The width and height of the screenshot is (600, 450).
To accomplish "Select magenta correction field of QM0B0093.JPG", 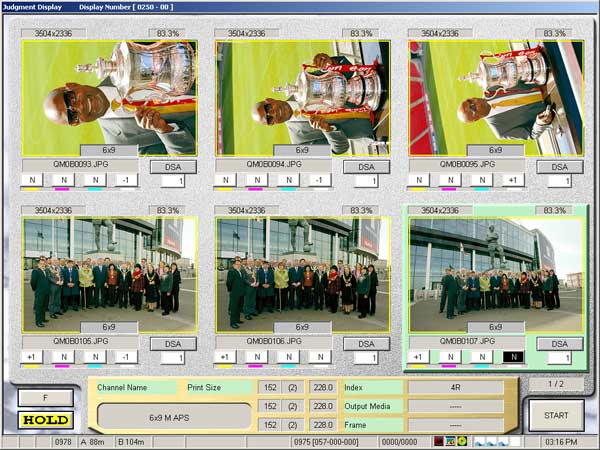I will point(64,180).
